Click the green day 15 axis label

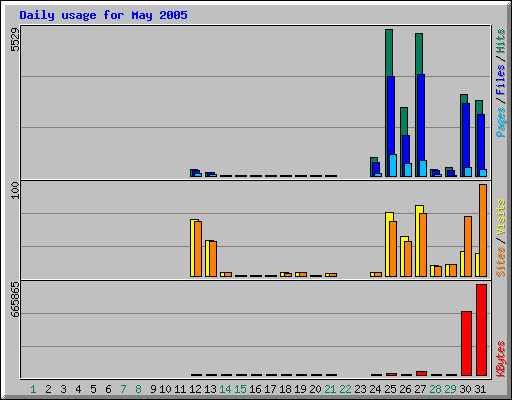[240, 389]
